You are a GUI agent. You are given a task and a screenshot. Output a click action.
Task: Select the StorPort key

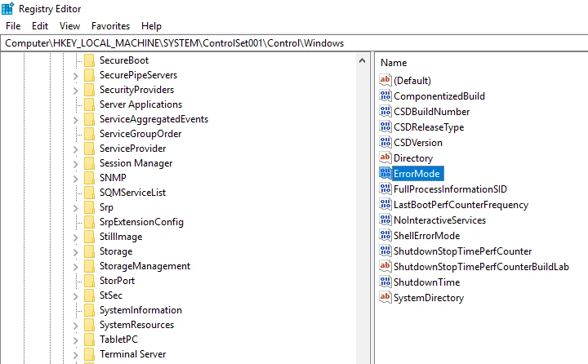point(117,281)
